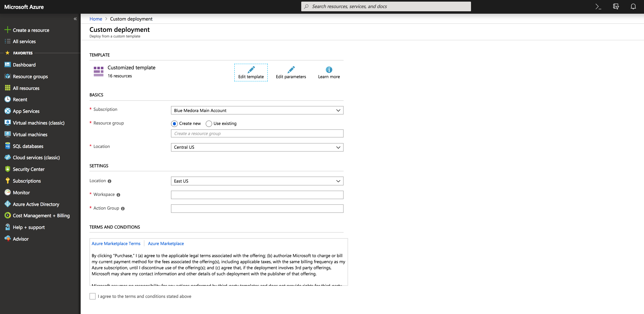Screen dimensions: 644x314
Task: Collapse the left sidebar with double chevron
Action: click(x=75, y=19)
